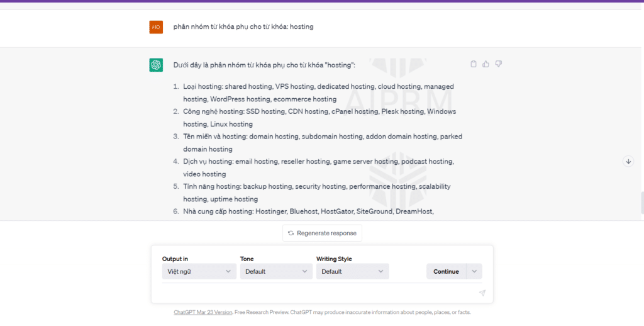Click list item 'Tính năng hosting: backup hosting'
The image size is (644, 326).
click(317, 193)
